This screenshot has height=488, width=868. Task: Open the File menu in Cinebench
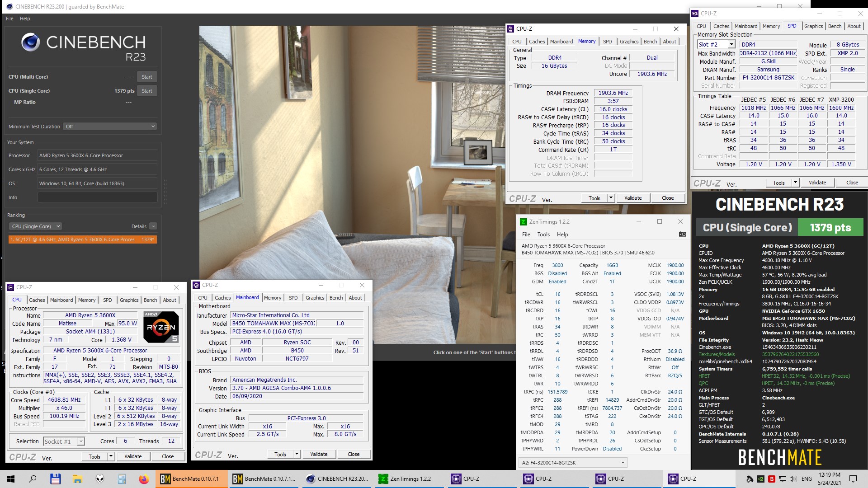pyautogui.click(x=9, y=19)
